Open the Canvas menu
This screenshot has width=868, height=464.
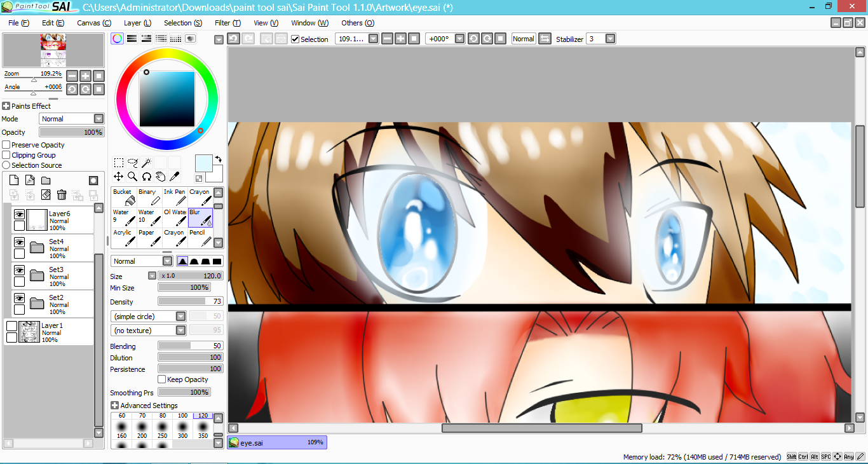[94, 23]
